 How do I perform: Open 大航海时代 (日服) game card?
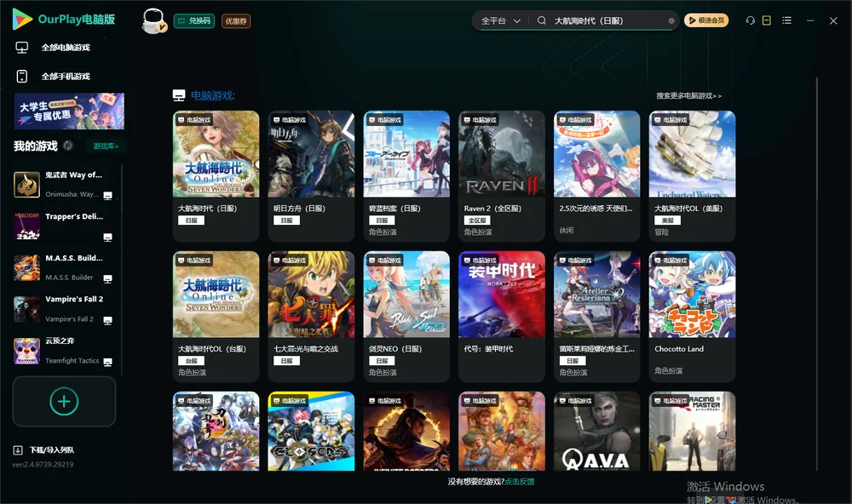[x=216, y=175]
